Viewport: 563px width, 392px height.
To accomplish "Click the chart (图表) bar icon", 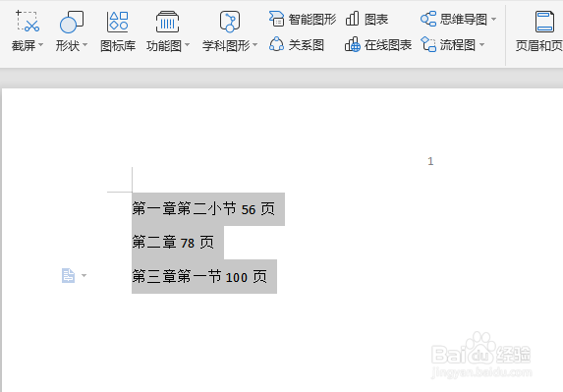I will coord(352,19).
